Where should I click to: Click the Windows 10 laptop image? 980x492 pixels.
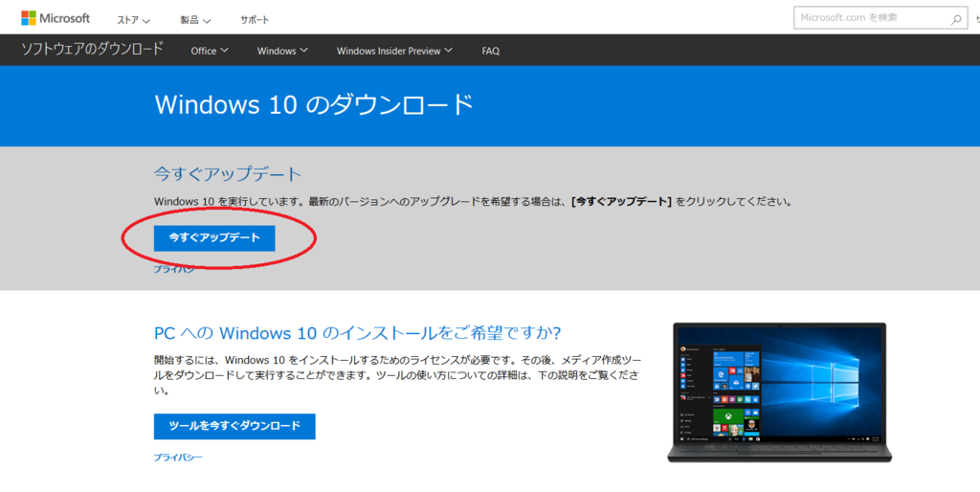tap(779, 392)
